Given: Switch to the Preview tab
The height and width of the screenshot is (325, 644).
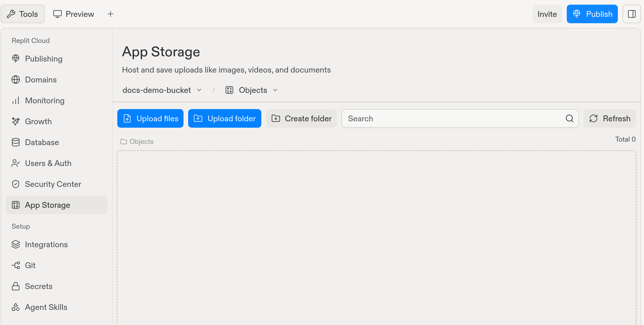Looking at the screenshot, I should click(x=74, y=14).
